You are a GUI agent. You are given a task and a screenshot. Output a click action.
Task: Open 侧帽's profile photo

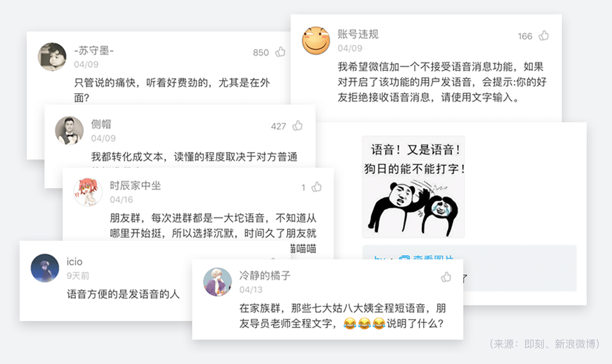[x=69, y=130]
